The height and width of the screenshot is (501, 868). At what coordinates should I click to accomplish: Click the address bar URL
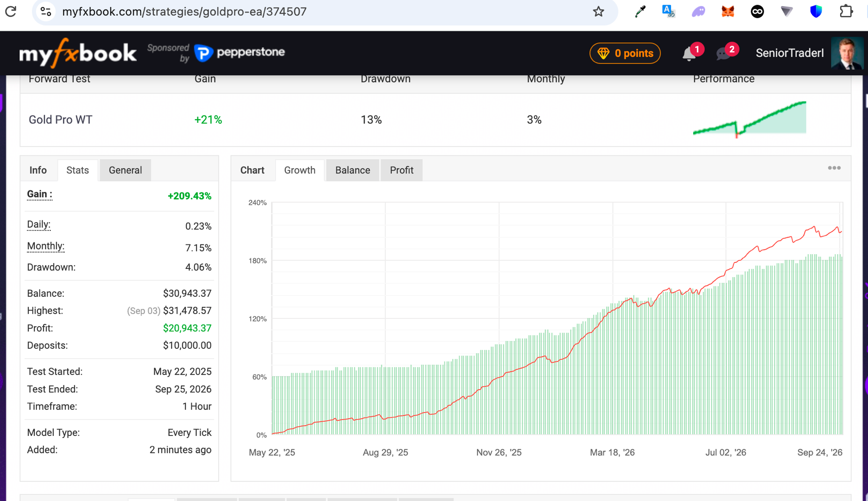tap(184, 12)
